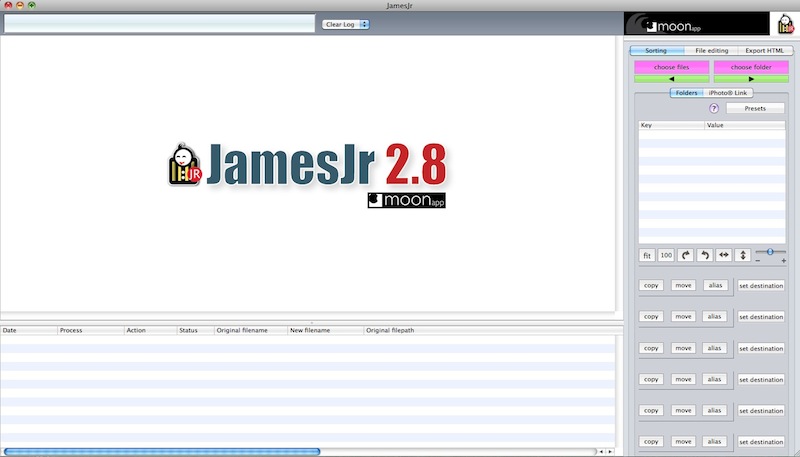The height and width of the screenshot is (457, 800).
Task: Flip image vertically with arrow icon
Action: pos(743,255)
